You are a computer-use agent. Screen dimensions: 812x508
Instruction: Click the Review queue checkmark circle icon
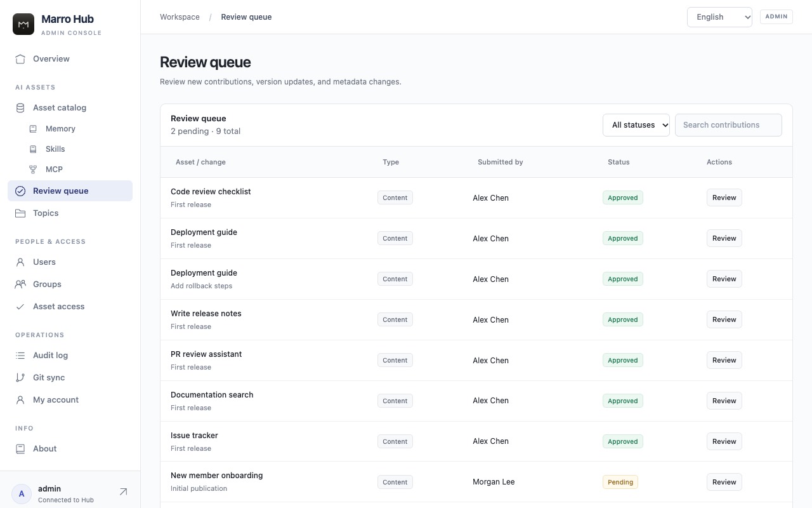[x=20, y=191]
